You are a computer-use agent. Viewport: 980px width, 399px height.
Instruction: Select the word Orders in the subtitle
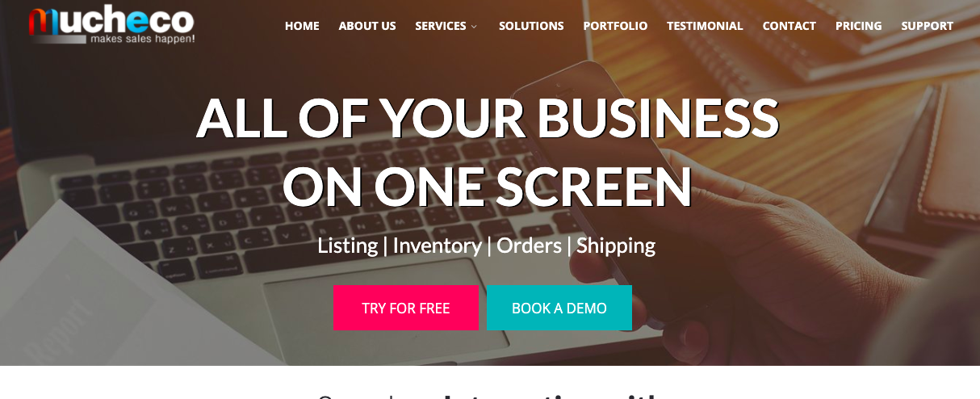tap(529, 246)
